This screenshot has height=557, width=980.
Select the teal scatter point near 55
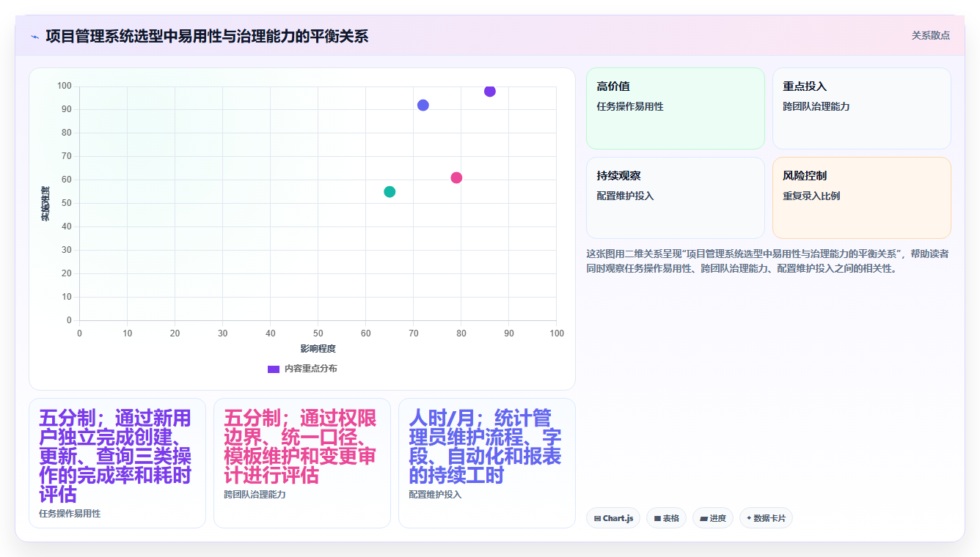tap(390, 191)
